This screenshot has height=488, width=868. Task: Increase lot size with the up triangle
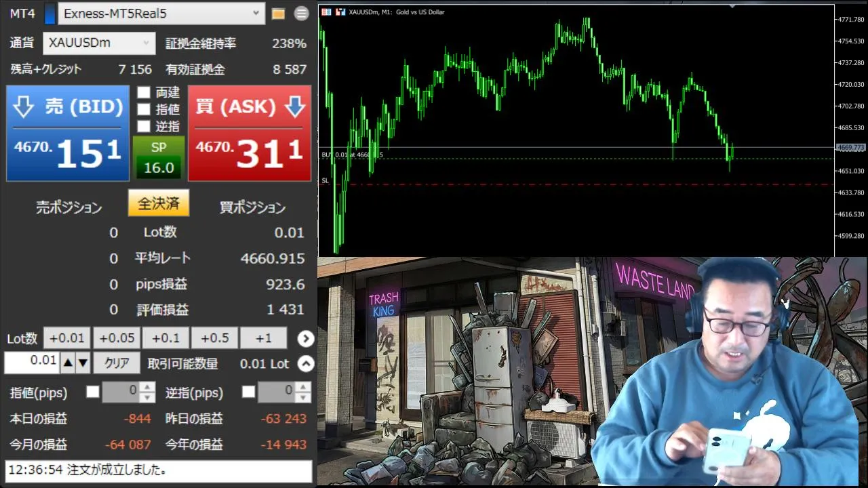click(68, 363)
